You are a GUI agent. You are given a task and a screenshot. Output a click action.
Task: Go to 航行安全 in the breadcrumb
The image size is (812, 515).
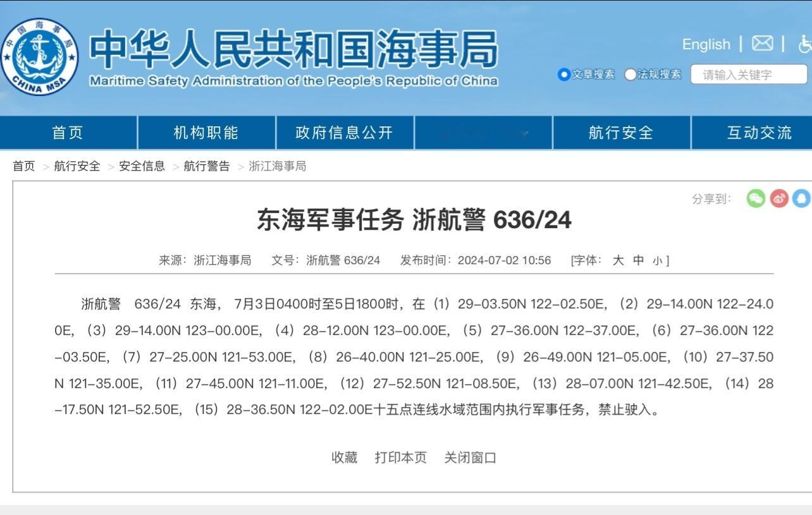[77, 166]
